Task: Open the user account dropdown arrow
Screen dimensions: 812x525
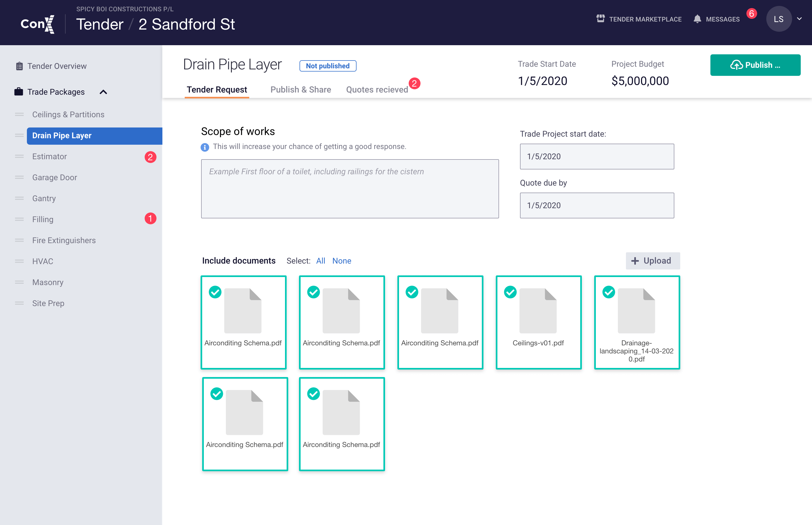Action: [799, 19]
